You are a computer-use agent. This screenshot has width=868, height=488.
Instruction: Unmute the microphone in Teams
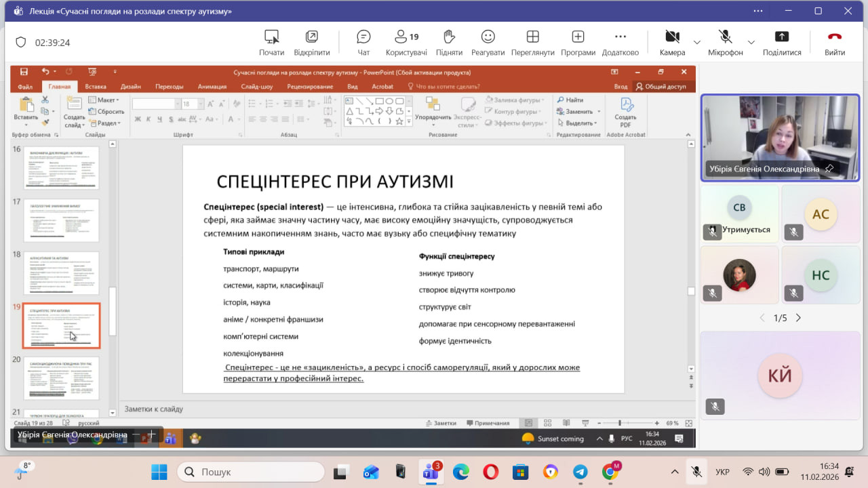pos(725,42)
